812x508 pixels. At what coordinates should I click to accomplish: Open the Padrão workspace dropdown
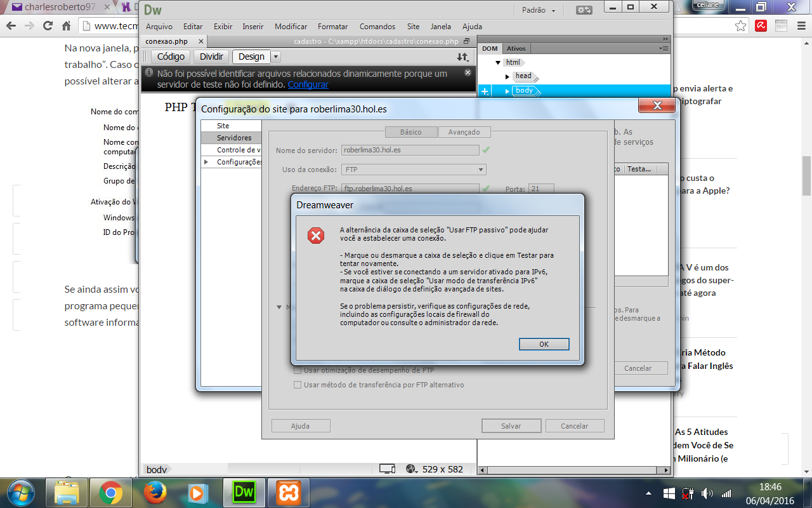pyautogui.click(x=539, y=10)
